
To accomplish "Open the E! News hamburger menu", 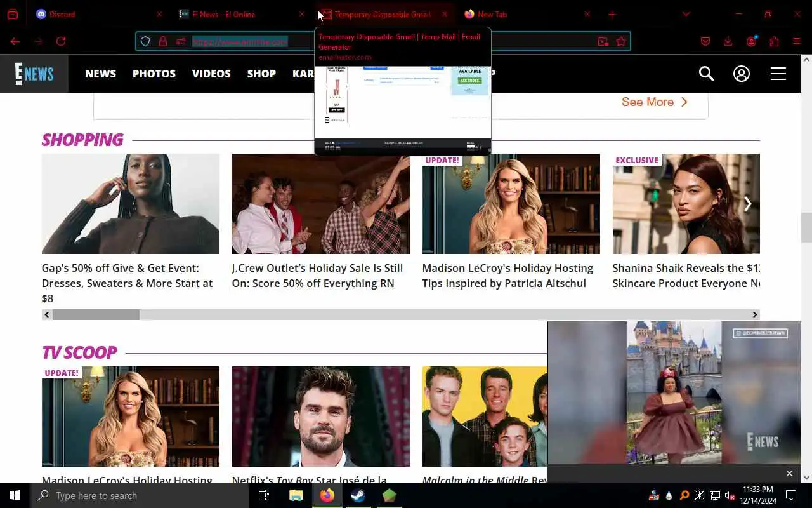I will click(x=778, y=74).
